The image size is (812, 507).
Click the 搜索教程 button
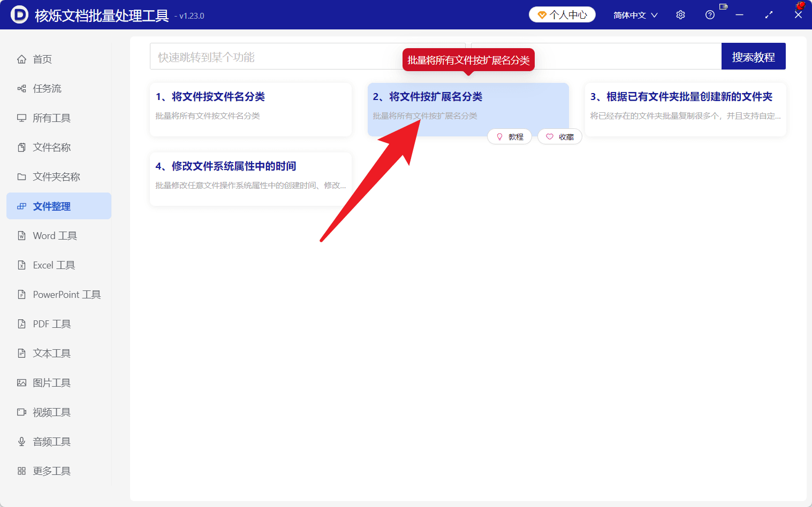754,56
